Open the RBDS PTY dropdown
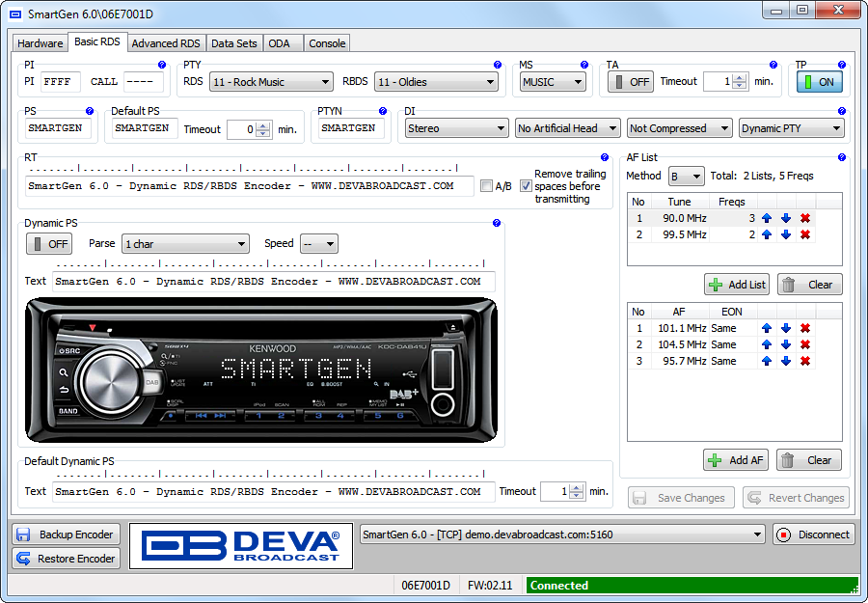 tap(436, 82)
